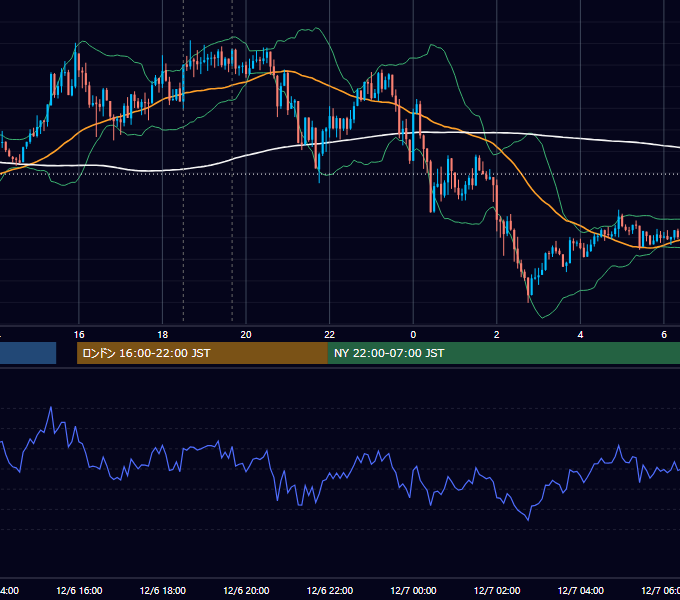Select the ロンドン 16:00-22:00 JST session bar
Viewport: 680px width, 600px height.
click(x=202, y=353)
